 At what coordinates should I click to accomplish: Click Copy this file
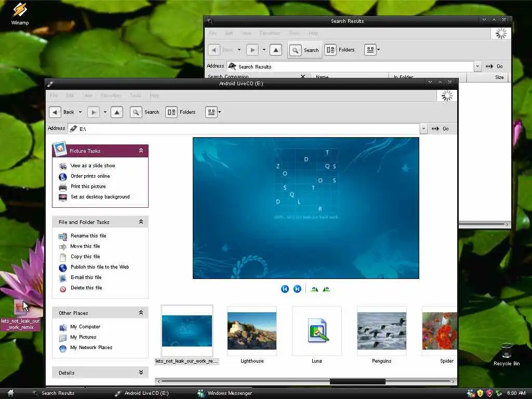pyautogui.click(x=85, y=257)
